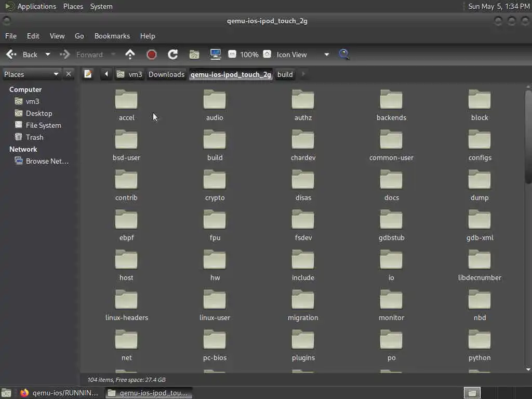The image size is (532, 399).
Task: Select the include folder
Action: (303, 265)
